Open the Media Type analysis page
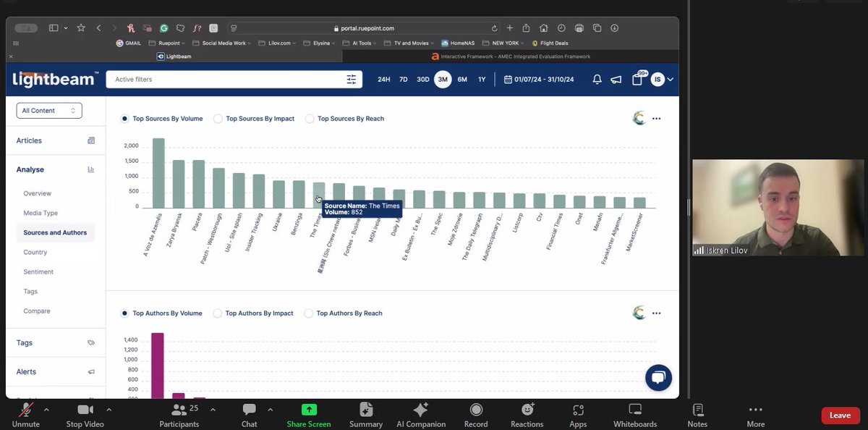This screenshot has height=430, width=868. coord(41,214)
